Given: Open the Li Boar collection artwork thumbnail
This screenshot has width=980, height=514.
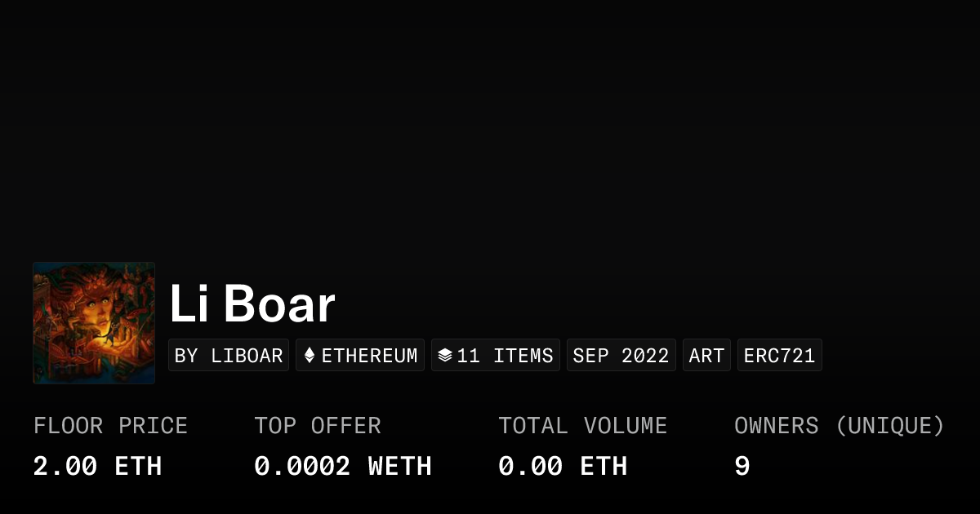Looking at the screenshot, I should click(x=94, y=323).
